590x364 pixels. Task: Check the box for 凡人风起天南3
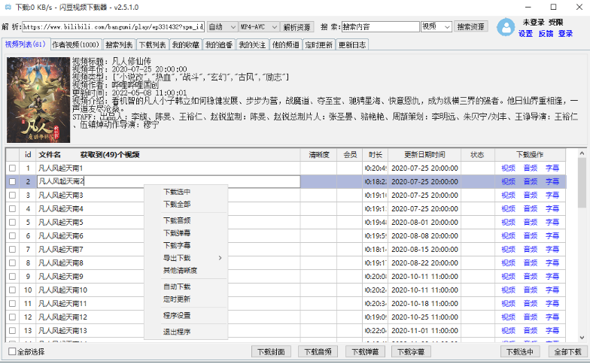coord(12,196)
